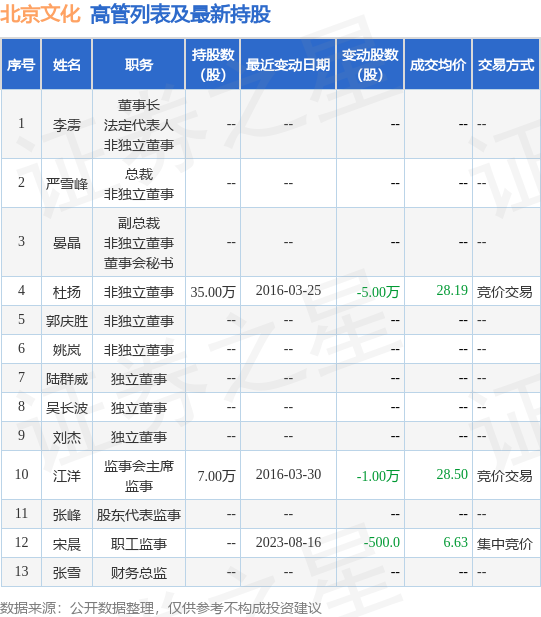The height and width of the screenshot is (617, 541).
Task: Select the 变动股数(股) column header
Action: (370, 65)
